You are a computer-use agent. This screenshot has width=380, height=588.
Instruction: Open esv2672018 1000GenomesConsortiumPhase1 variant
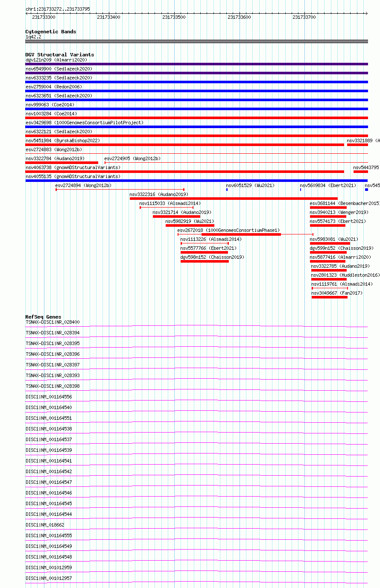pyautogui.click(x=246, y=234)
